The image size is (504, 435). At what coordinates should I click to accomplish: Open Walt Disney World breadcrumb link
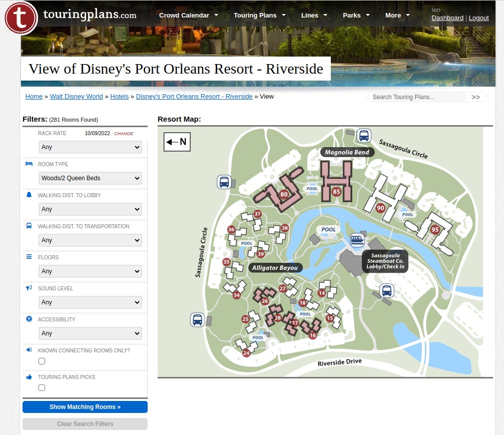[x=77, y=97]
